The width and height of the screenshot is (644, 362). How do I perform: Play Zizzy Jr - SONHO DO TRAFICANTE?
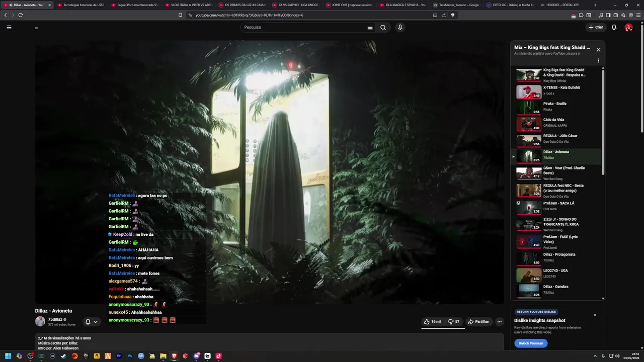click(x=558, y=224)
